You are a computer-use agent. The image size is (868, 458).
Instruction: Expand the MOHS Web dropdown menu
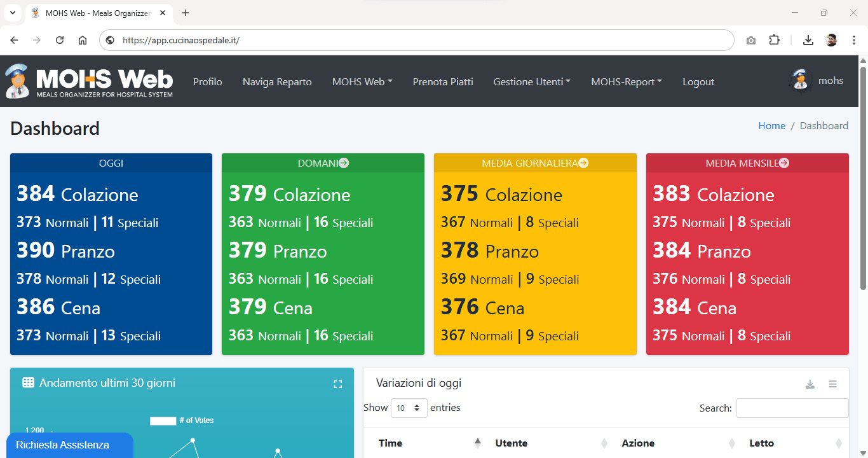click(362, 82)
